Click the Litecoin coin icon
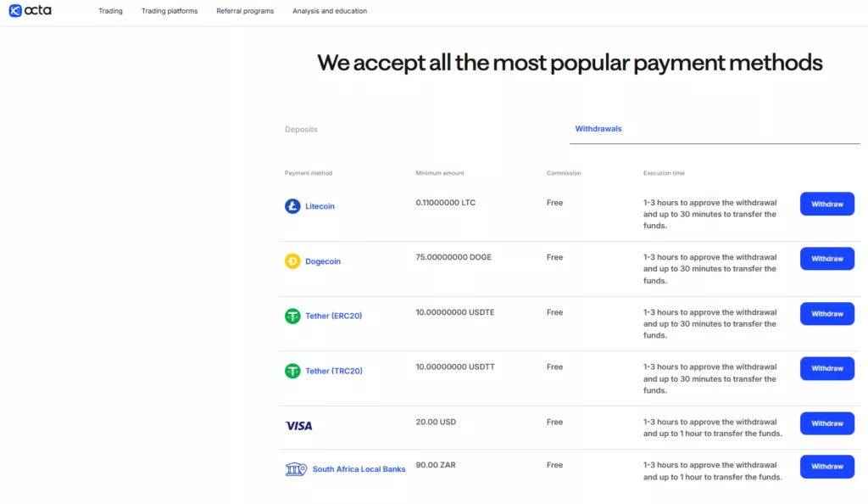 click(292, 206)
